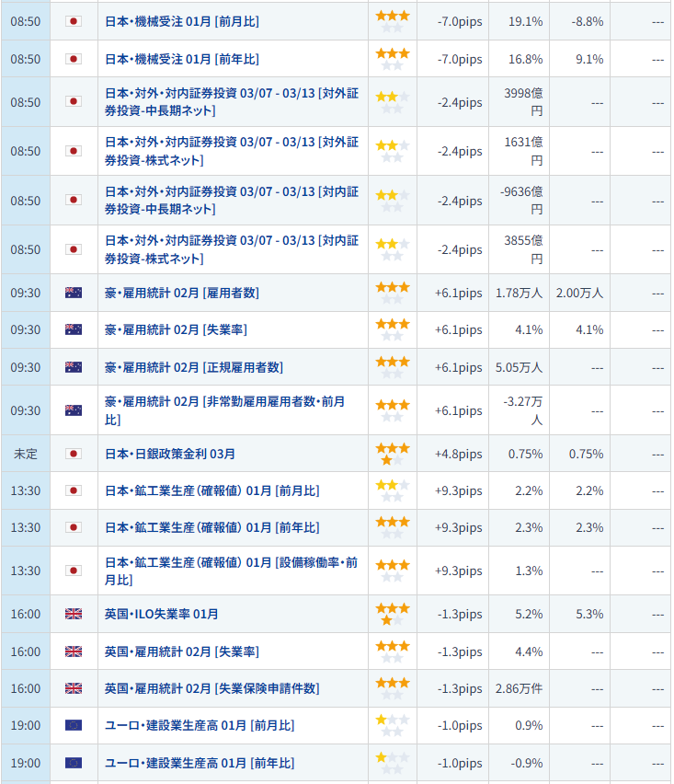Click the star rating for 日本・日銀政策金利 03月

click(393, 454)
